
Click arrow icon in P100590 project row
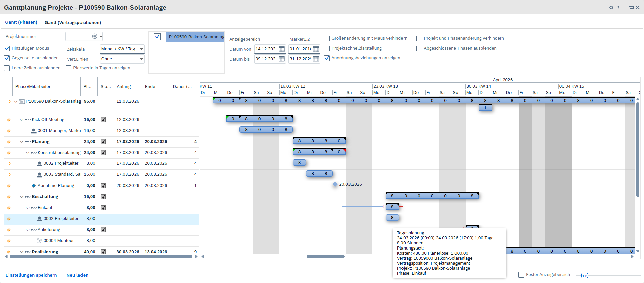(9, 101)
